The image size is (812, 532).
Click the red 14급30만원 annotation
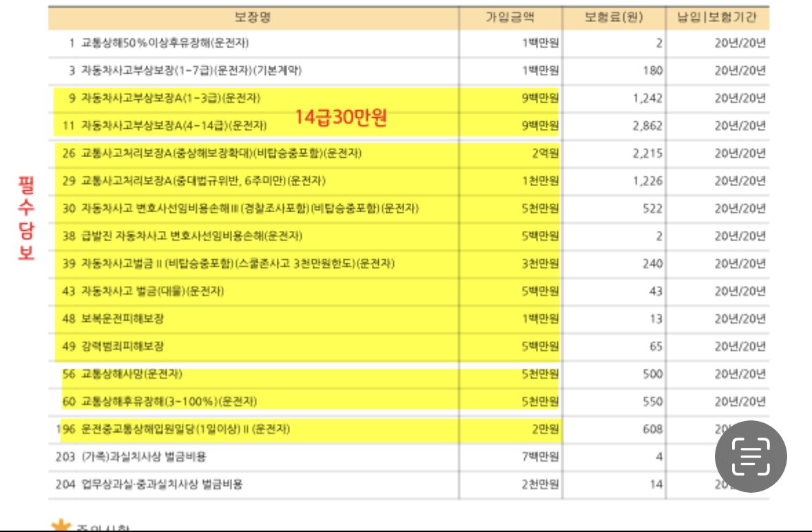341,118
